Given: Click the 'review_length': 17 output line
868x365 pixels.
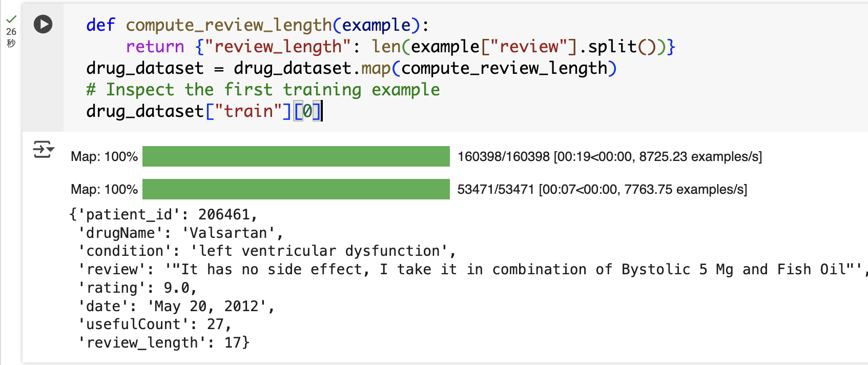Looking at the screenshot, I should pyautogui.click(x=163, y=342).
